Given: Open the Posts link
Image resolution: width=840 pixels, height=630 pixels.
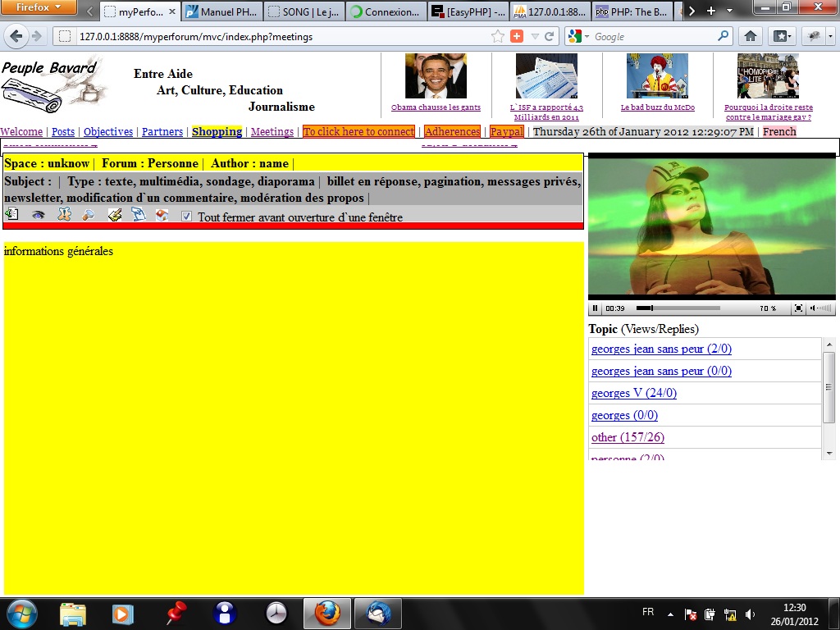Looking at the screenshot, I should tap(63, 131).
